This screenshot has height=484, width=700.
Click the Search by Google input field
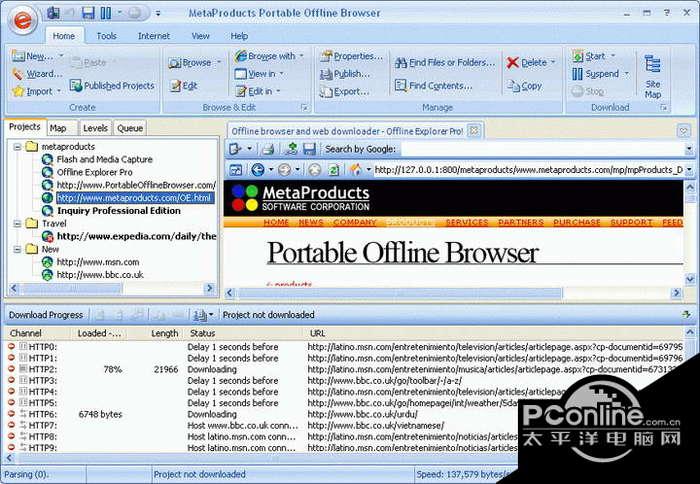[x=543, y=149]
